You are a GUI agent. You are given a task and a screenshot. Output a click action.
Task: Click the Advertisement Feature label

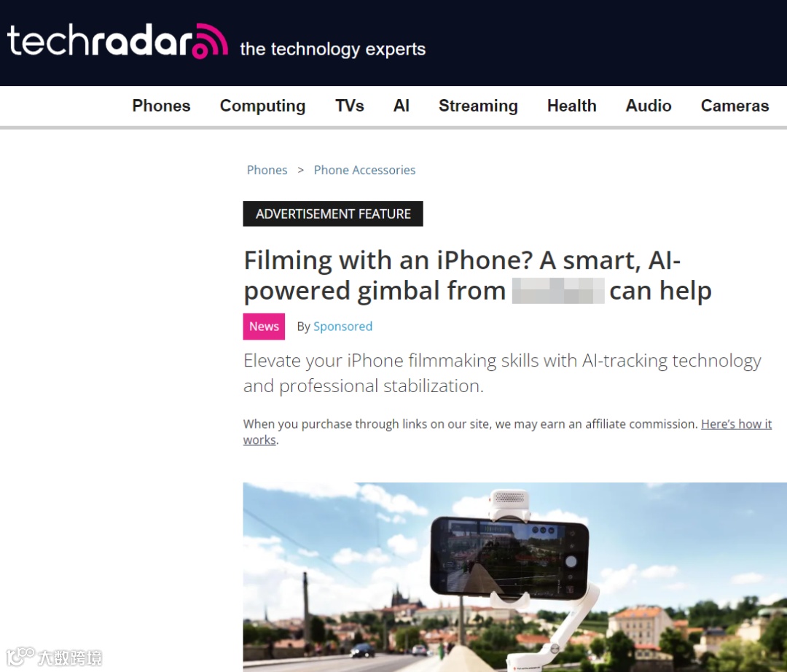point(333,214)
